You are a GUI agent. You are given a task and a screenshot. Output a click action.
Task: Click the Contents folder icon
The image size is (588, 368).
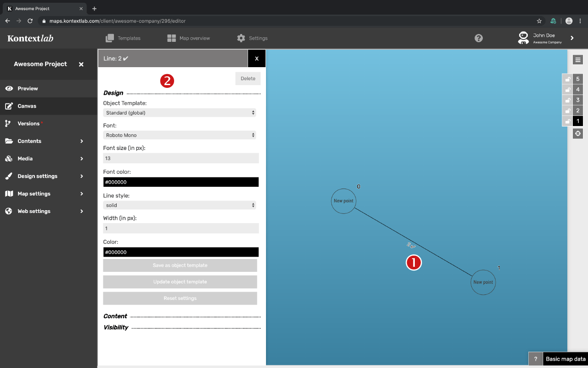pyautogui.click(x=9, y=141)
